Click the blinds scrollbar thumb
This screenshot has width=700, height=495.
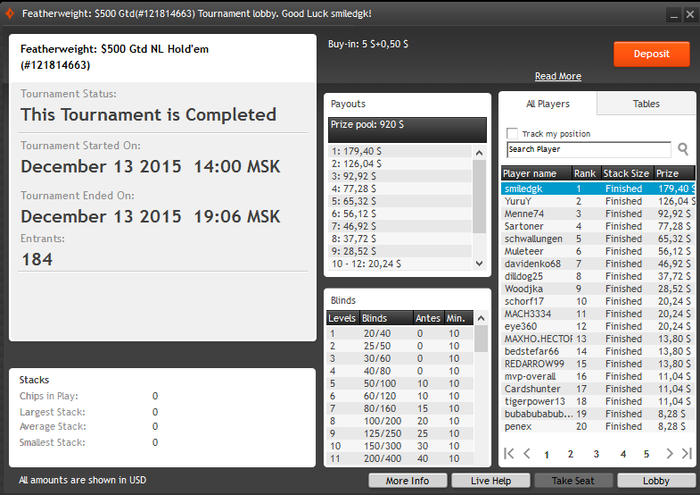coord(481,339)
